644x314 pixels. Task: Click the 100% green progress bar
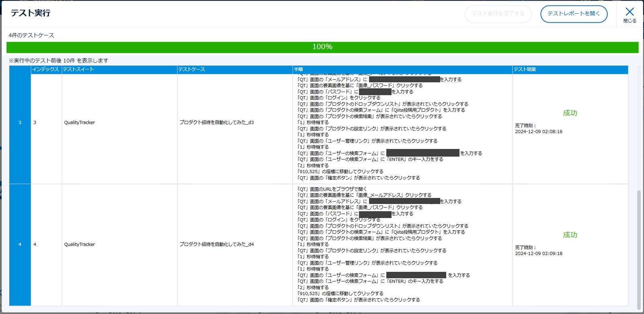[322, 47]
